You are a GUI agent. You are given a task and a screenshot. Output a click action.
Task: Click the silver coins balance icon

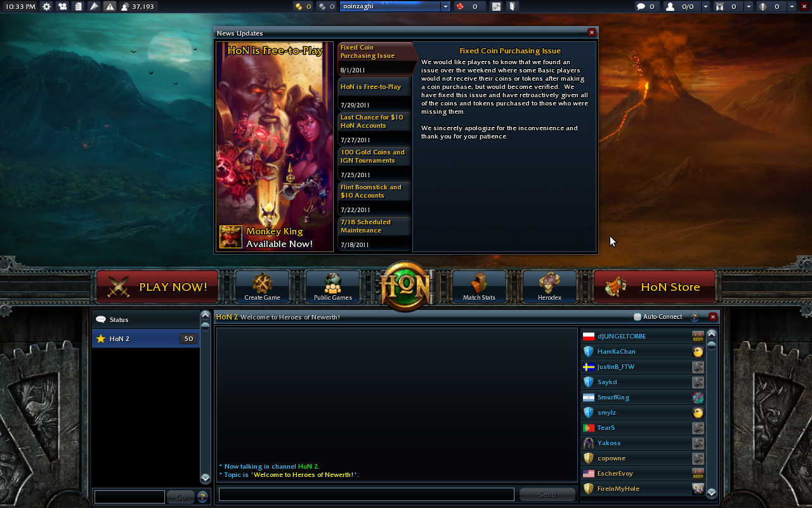(322, 6)
